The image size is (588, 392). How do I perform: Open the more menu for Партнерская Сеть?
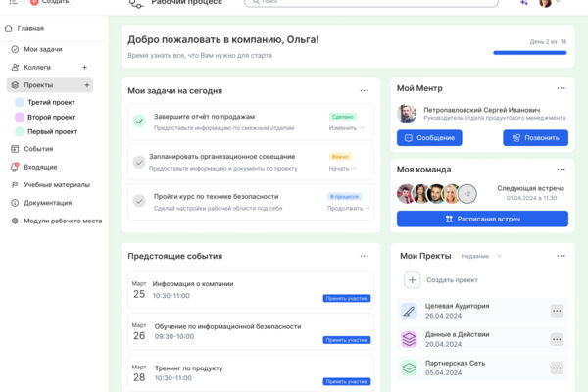[557, 368]
